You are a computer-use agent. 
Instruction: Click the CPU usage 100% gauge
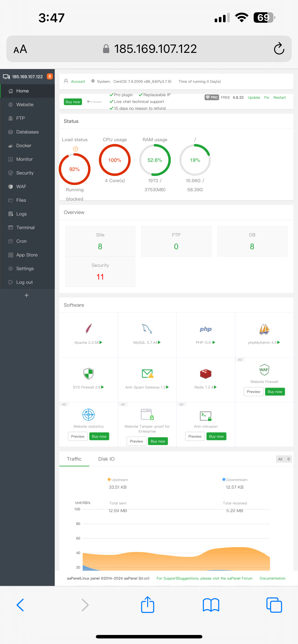(115, 160)
